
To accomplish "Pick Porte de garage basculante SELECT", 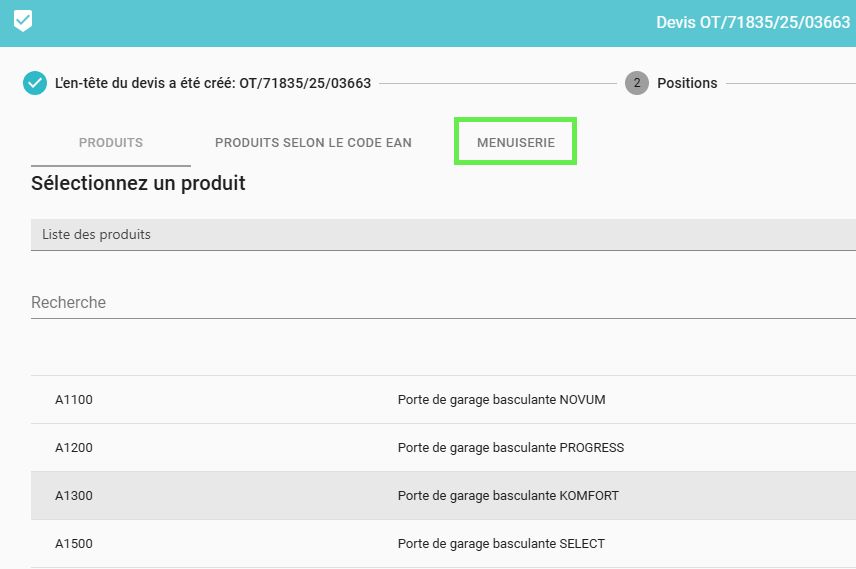I will [501, 544].
